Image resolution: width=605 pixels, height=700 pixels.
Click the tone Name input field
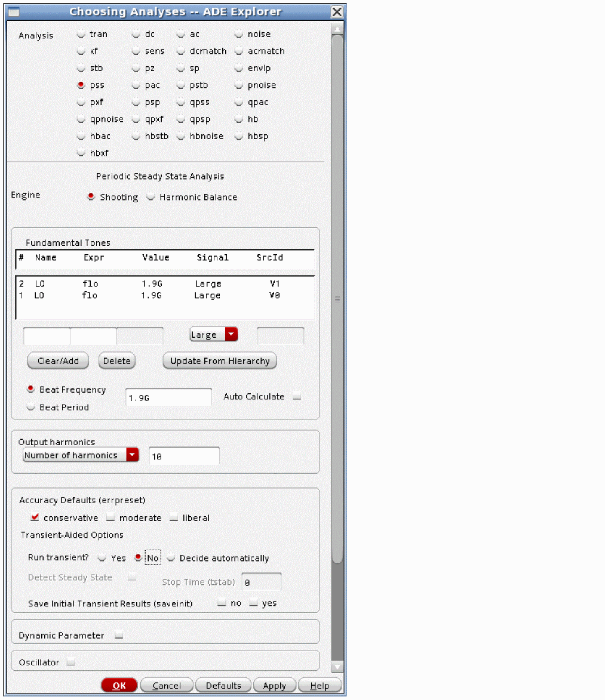point(47,336)
